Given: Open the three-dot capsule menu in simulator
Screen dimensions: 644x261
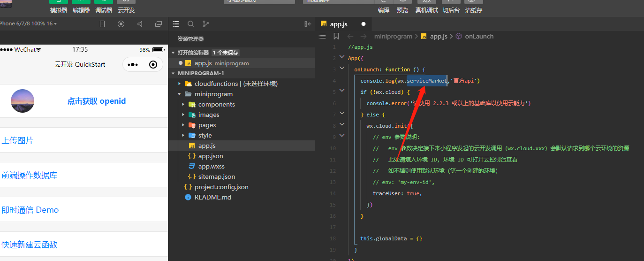Looking at the screenshot, I should coord(133,65).
